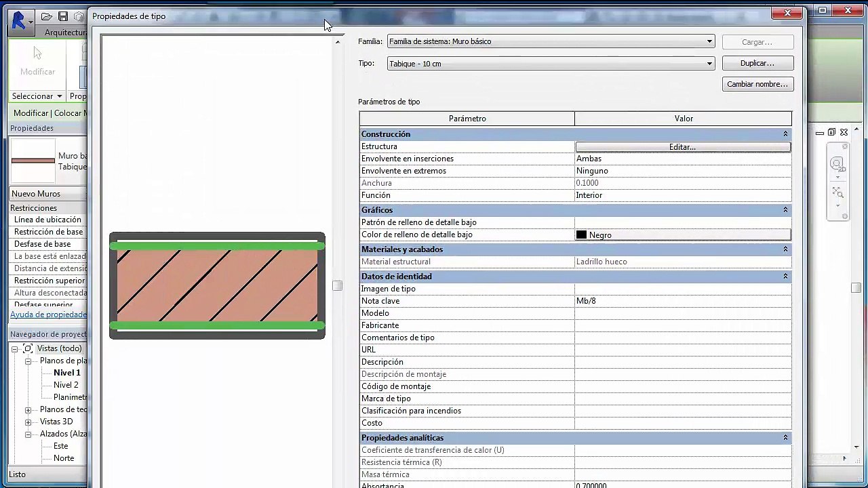
Task: Select Nivel 1 in project browser
Action: coord(67,373)
